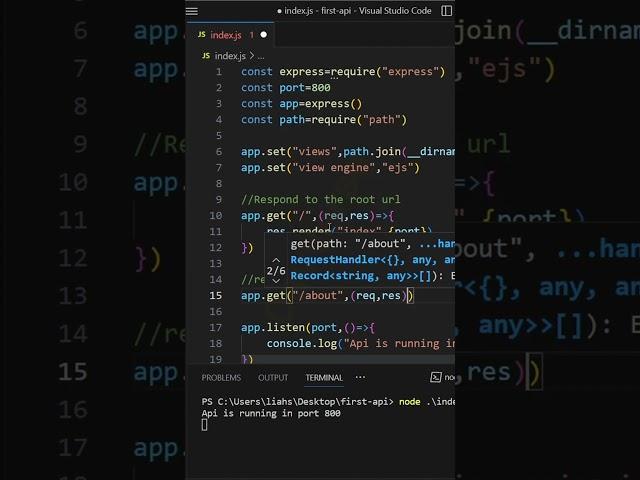Click the unsaved dot on index.js tab

(x=264, y=35)
